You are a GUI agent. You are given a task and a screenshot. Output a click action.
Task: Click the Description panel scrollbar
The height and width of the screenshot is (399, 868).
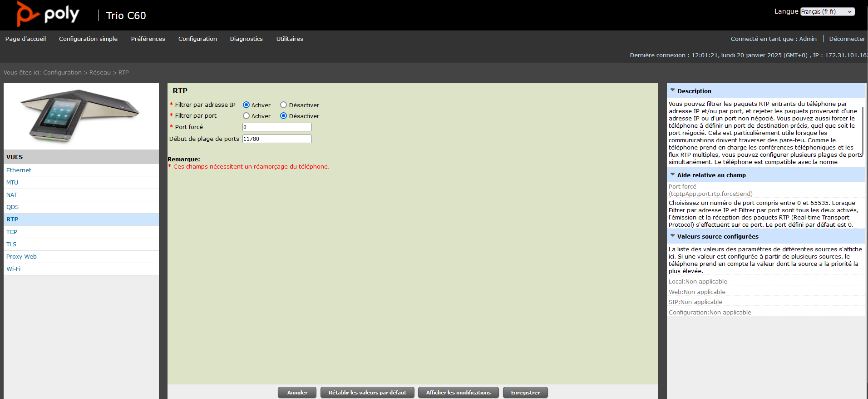click(863, 132)
